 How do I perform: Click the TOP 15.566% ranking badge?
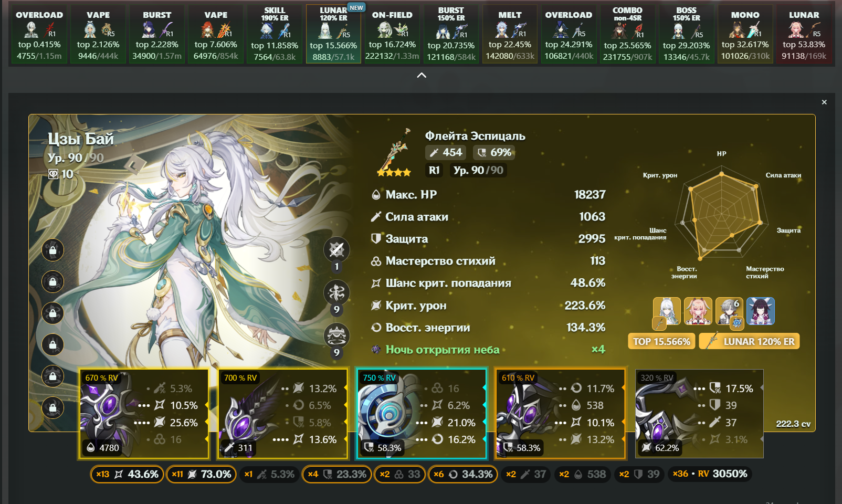coord(661,341)
